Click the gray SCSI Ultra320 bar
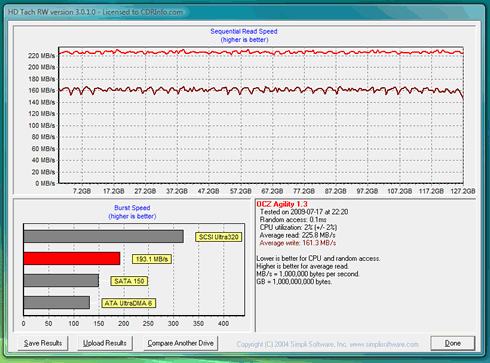Screen dimensions: 490x363 point(103,236)
